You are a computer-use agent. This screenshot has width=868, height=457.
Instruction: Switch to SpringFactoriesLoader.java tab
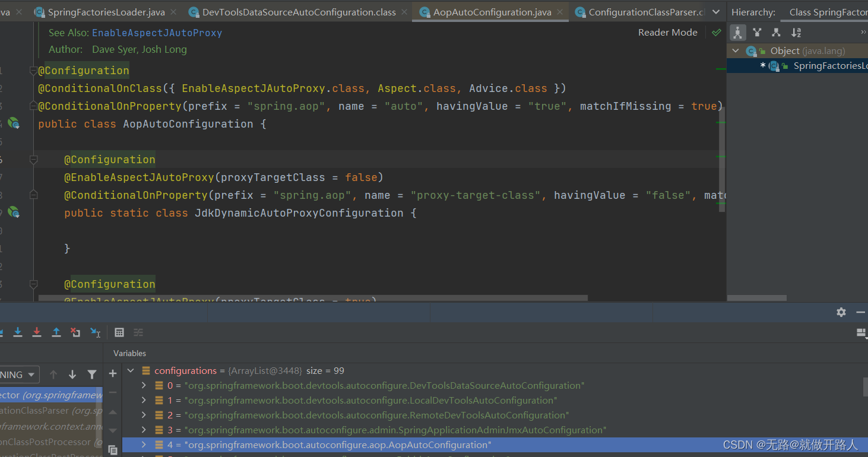tap(106, 12)
